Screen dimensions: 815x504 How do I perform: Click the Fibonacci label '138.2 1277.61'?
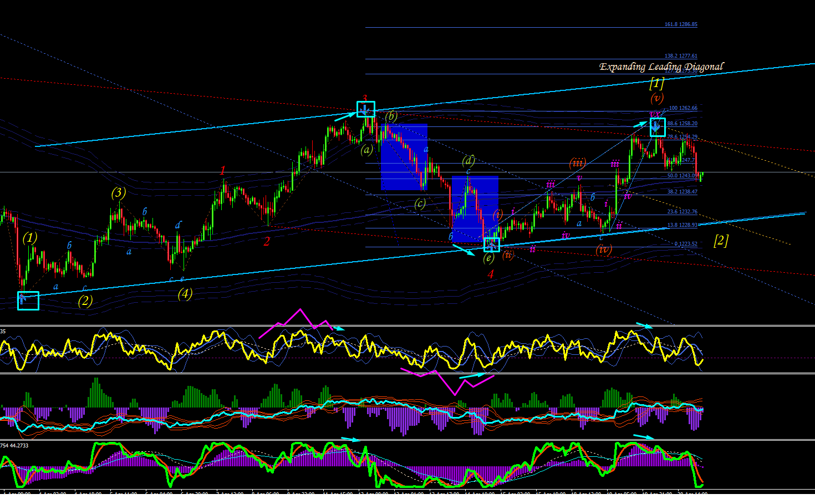coord(681,56)
